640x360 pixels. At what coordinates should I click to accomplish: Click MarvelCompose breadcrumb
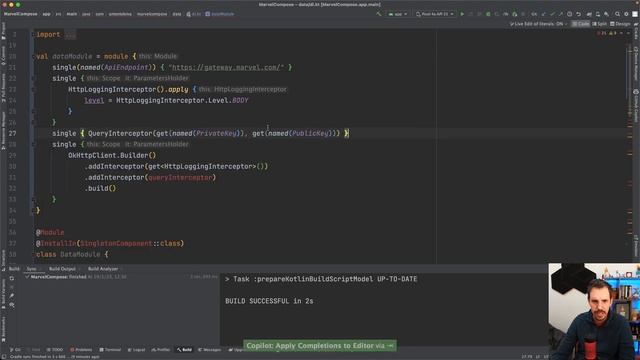(20, 14)
